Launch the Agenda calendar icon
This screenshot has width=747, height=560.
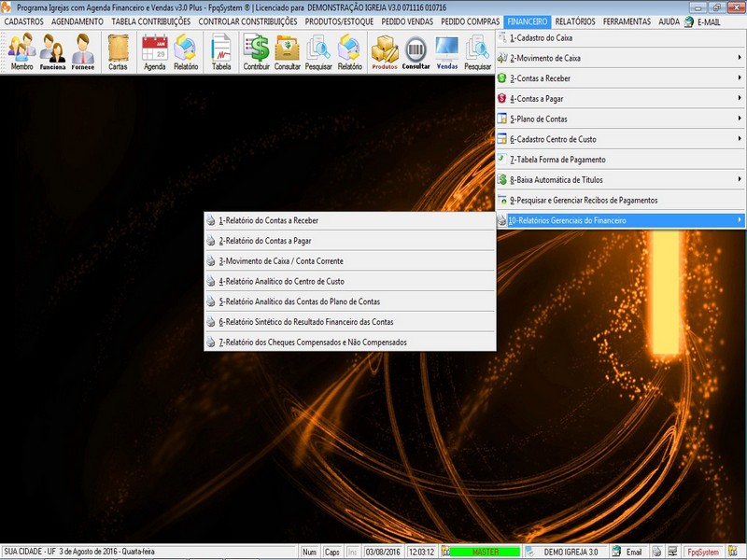click(x=154, y=51)
